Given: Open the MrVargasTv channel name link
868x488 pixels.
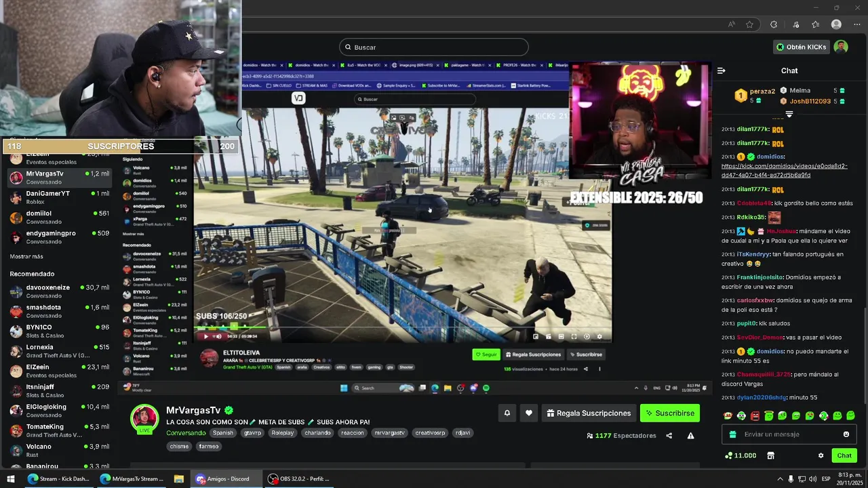Looking at the screenshot, I should [x=193, y=410].
